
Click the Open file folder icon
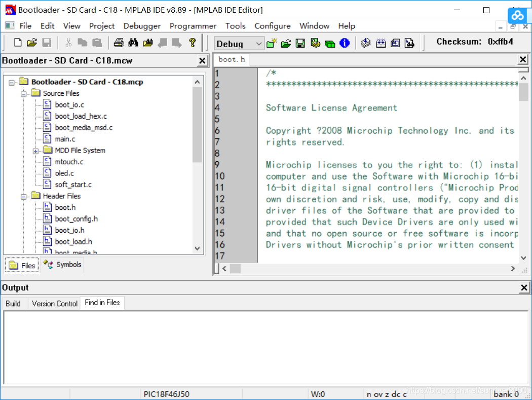32,43
